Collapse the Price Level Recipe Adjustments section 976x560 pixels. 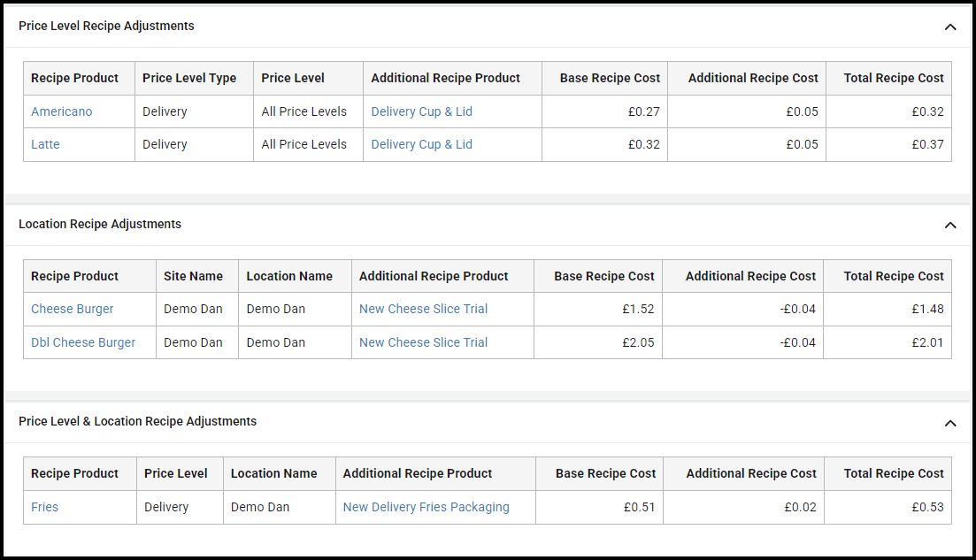(x=949, y=27)
